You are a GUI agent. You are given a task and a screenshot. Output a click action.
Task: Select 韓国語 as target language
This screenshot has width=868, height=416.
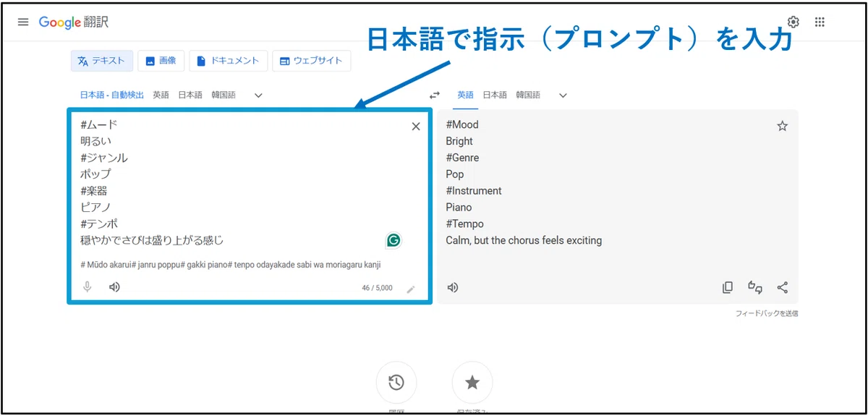(x=528, y=95)
